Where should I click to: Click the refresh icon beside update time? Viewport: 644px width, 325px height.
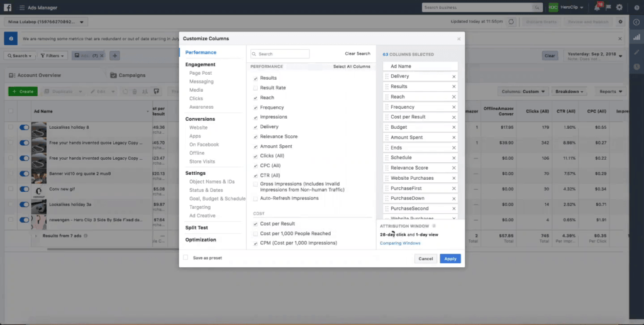[511, 22]
